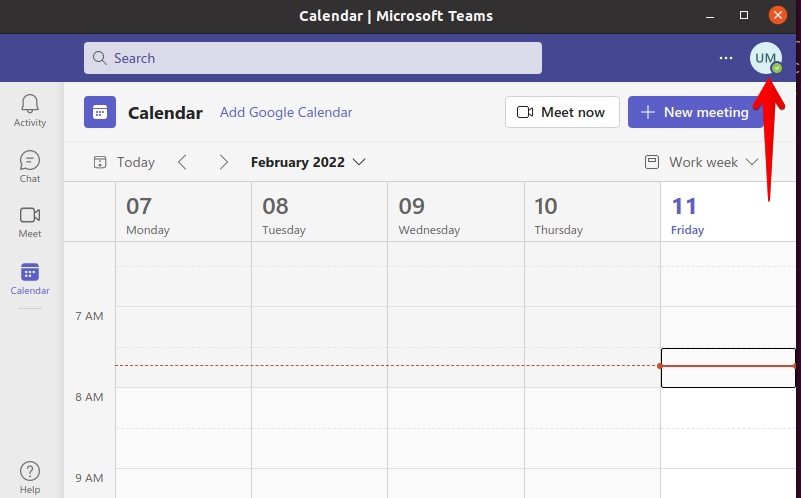Maximize the Teams window

point(744,16)
